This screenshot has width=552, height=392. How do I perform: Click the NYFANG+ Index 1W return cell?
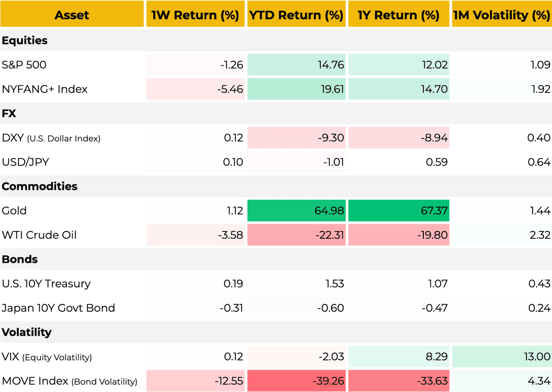click(x=195, y=89)
